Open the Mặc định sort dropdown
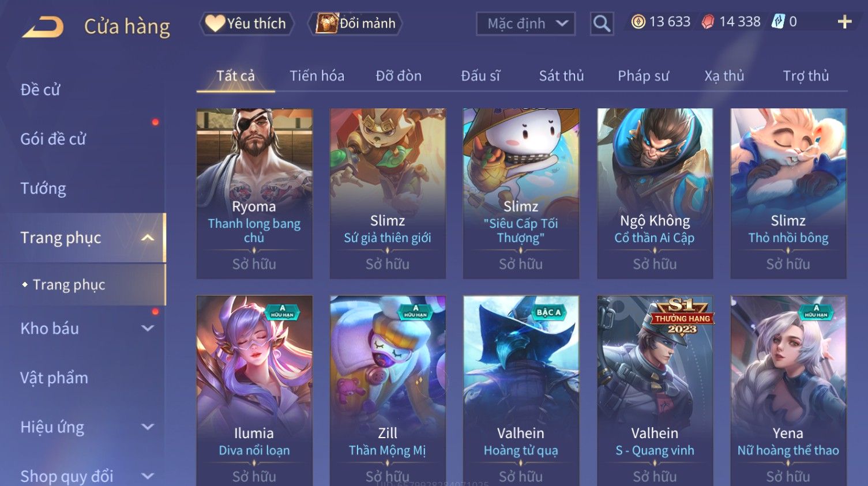Screen dimensions: 868x486 click(x=525, y=24)
